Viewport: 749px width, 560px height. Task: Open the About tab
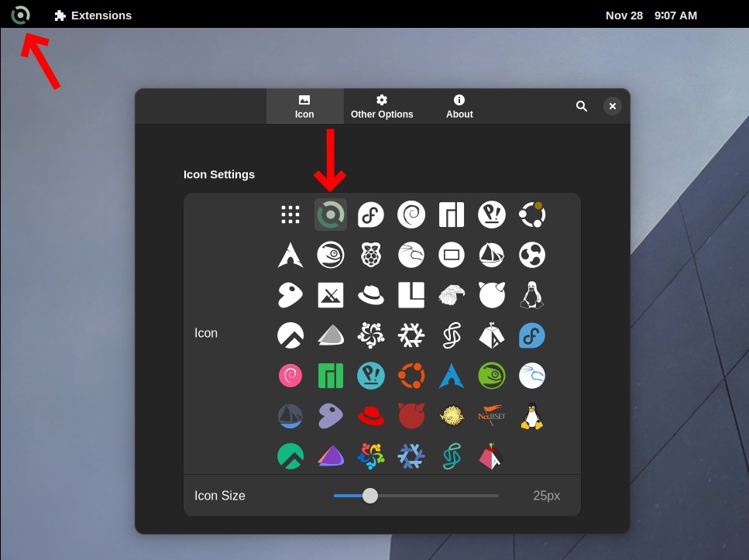tap(459, 107)
